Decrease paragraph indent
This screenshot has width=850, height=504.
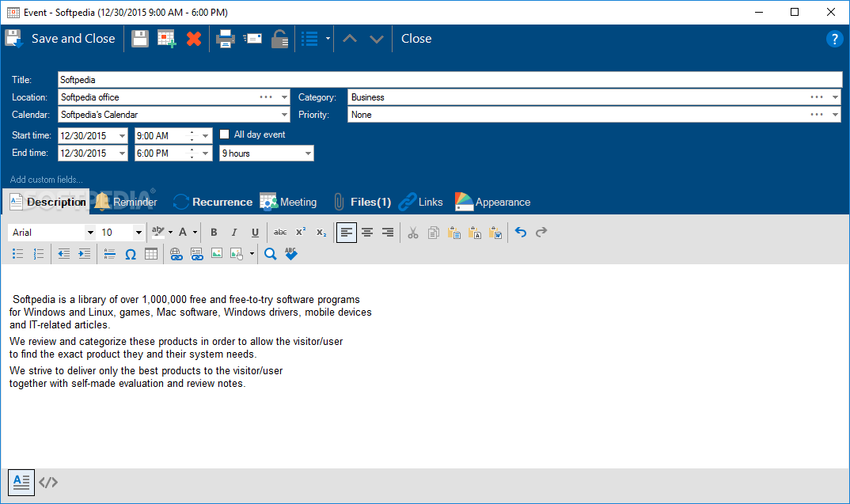point(64,254)
